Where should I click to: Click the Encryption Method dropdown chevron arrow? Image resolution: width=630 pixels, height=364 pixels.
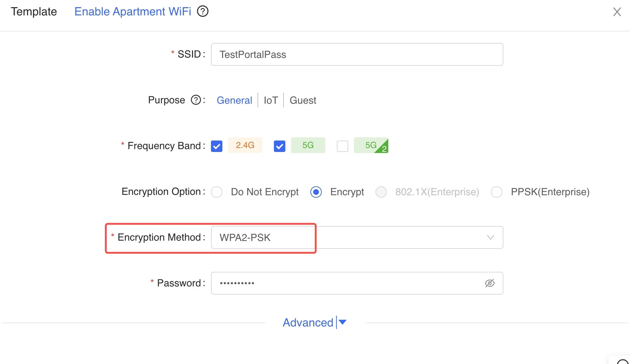tap(491, 237)
